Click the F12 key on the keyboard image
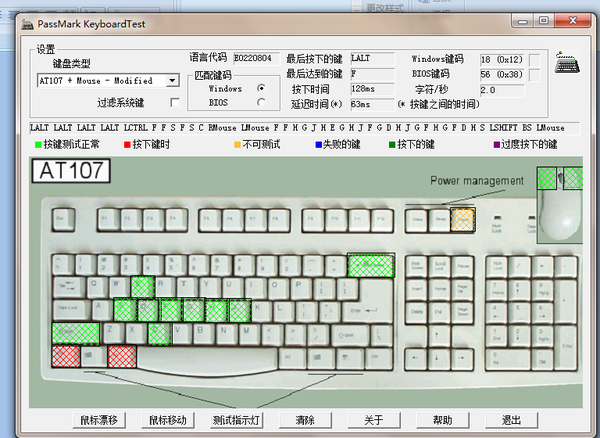600x438 pixels. click(x=382, y=220)
